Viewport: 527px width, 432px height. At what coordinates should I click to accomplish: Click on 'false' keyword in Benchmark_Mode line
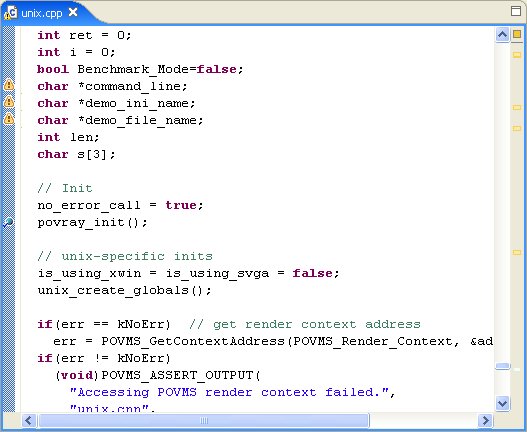click(x=217, y=69)
